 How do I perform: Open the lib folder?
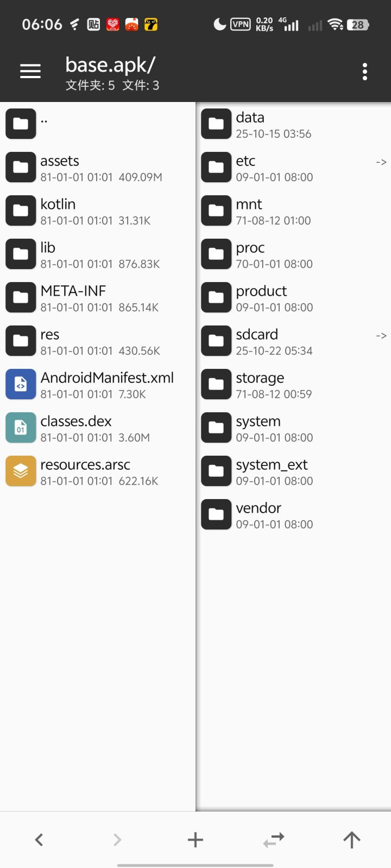[98, 254]
